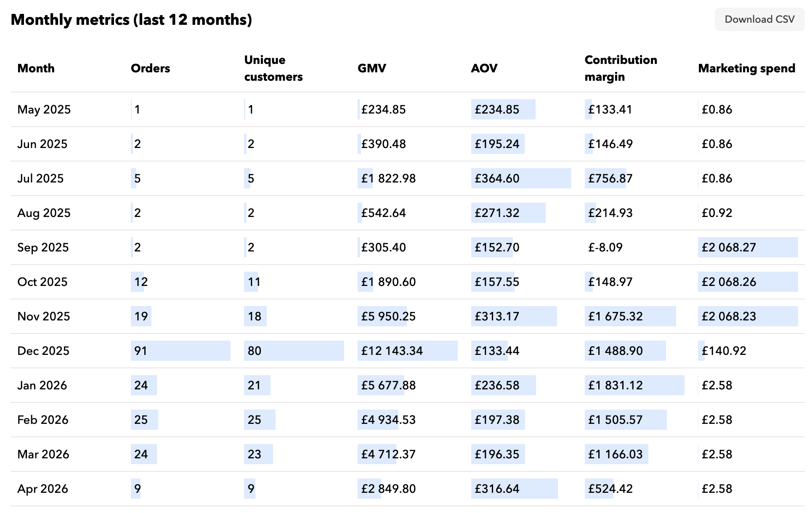Click Jan 2026 contribution margin £1 831.12

(x=615, y=385)
